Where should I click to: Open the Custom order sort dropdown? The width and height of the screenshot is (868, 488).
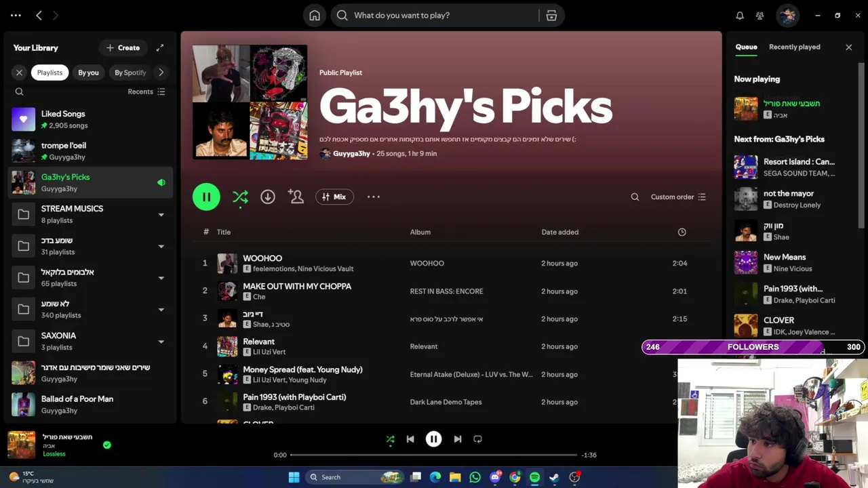coord(678,197)
